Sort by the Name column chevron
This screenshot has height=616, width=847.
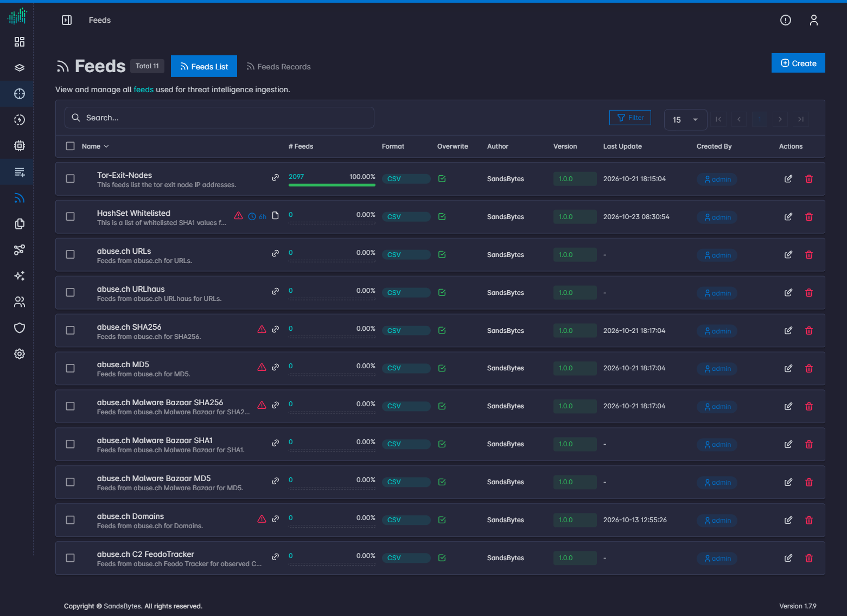[106, 146]
